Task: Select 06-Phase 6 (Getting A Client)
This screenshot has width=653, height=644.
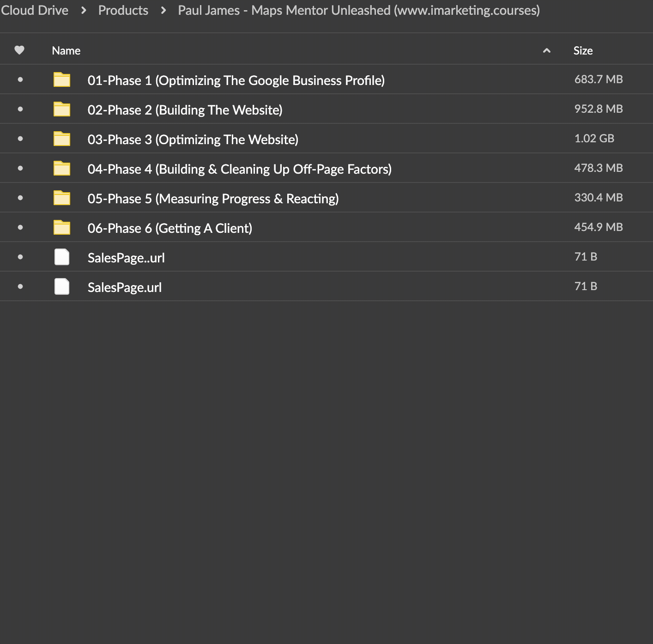Action: point(170,228)
